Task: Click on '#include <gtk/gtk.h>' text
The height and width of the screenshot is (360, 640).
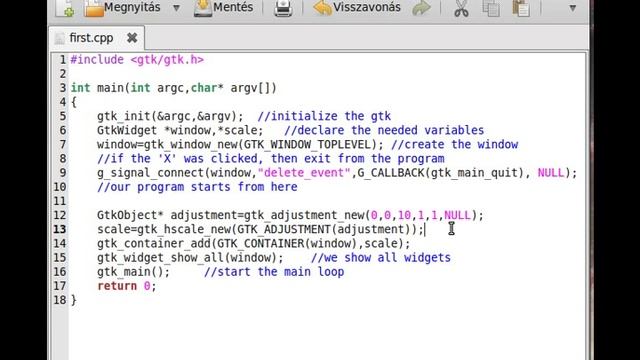Action: [137, 60]
